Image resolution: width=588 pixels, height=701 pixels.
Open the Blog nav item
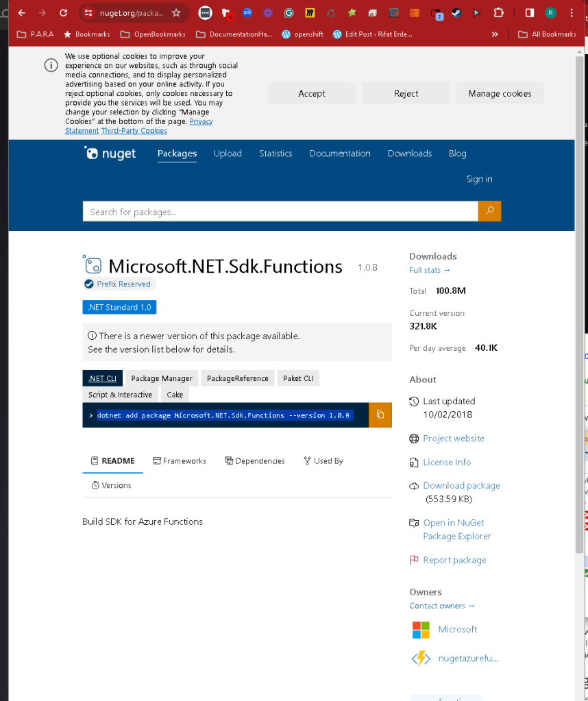(457, 153)
